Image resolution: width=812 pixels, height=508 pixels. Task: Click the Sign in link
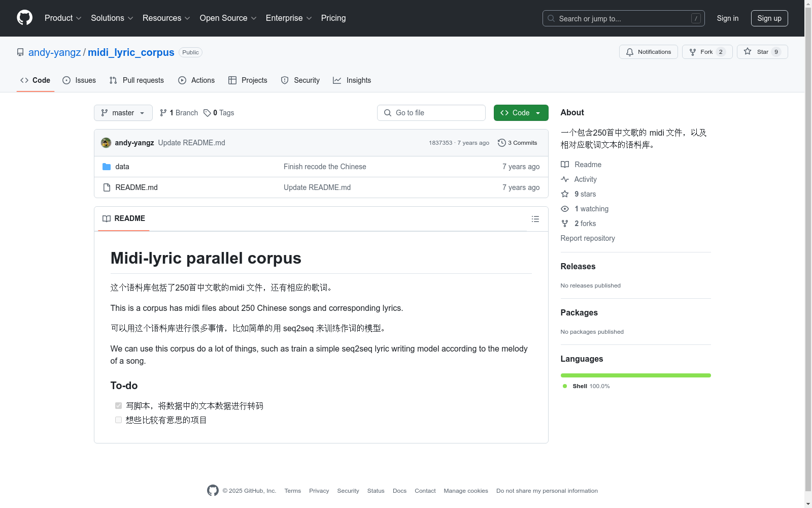728,18
